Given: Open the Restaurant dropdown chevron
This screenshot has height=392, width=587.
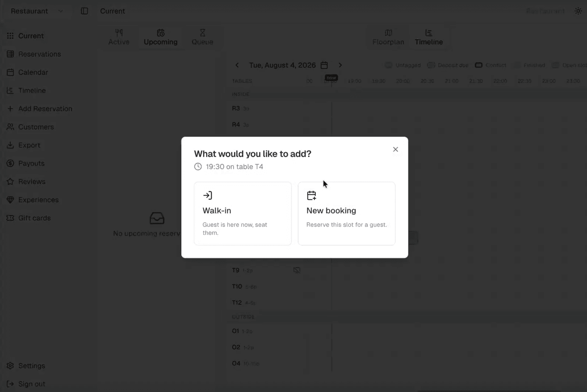Looking at the screenshot, I should 61,11.
